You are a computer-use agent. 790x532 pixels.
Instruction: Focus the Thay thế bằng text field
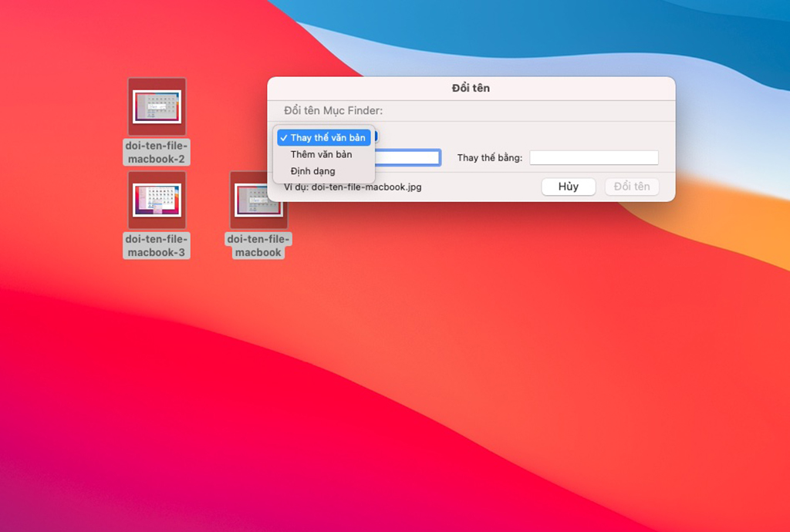pos(594,157)
